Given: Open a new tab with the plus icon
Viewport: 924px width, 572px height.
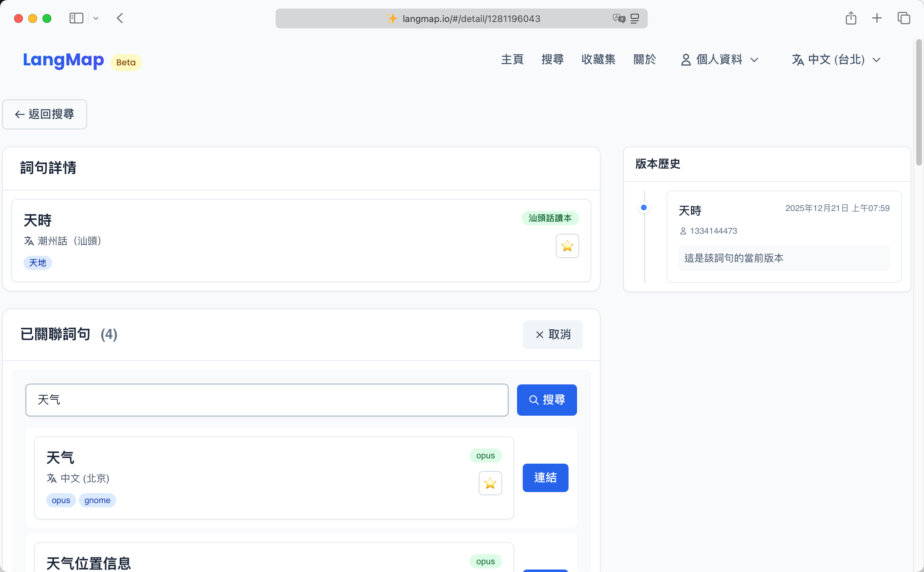Looking at the screenshot, I should [877, 18].
